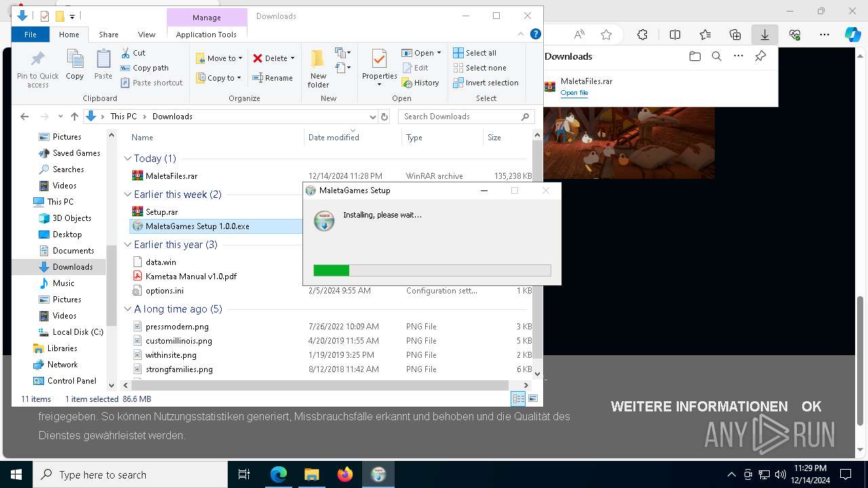Screen dimensions: 868x488
Task: Switch to Details view icon in status bar
Action: (x=519, y=399)
